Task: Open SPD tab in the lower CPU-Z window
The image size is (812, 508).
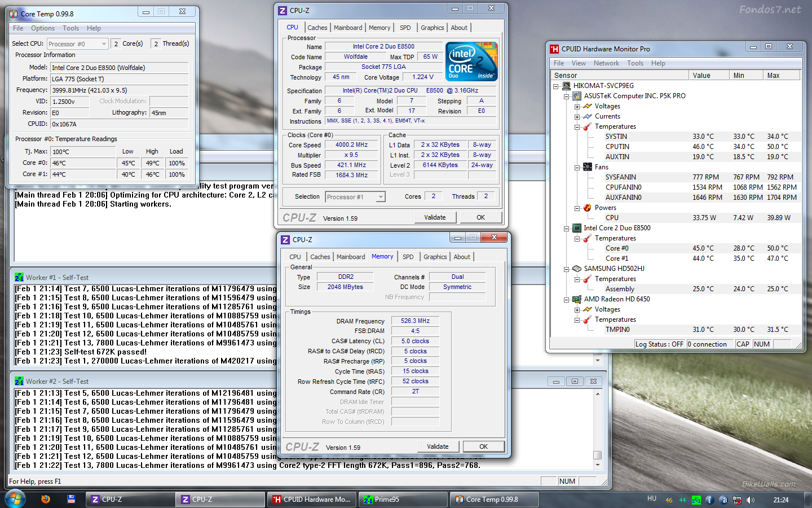Action: 408,257
